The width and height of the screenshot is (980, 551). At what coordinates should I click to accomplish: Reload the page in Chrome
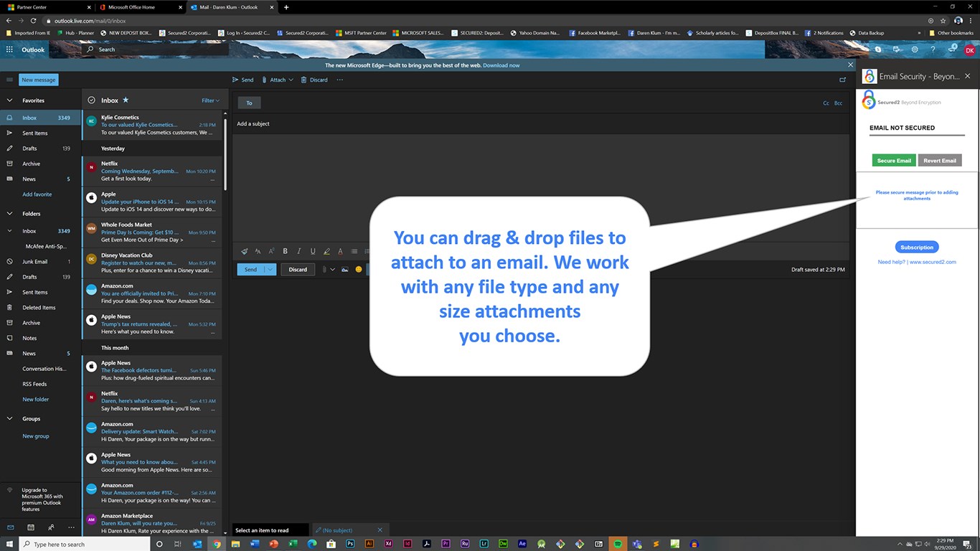[33, 21]
